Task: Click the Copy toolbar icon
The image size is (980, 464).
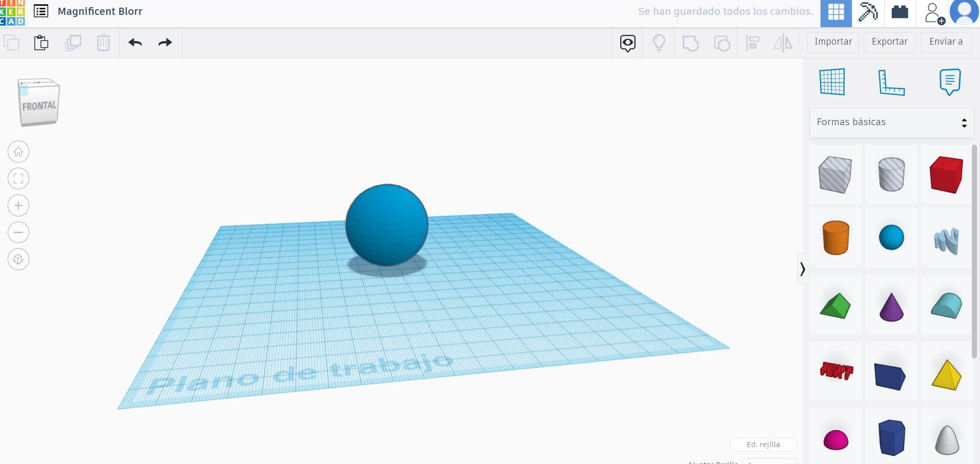Action: pyautogui.click(x=11, y=43)
